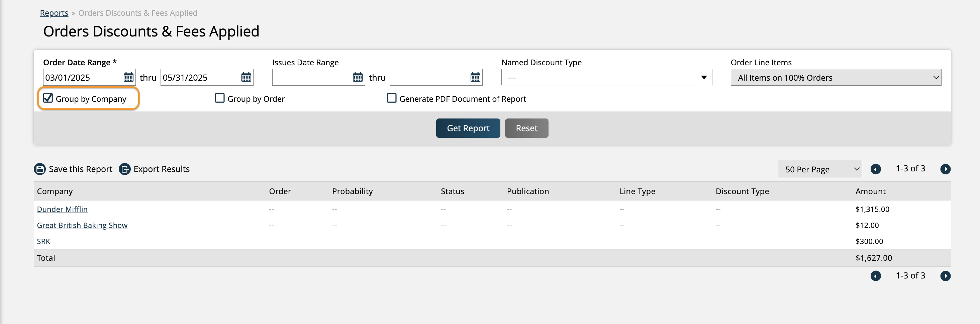The width and height of the screenshot is (980, 324).
Task: Check Generate PDF Document of Report
Action: [x=391, y=98]
